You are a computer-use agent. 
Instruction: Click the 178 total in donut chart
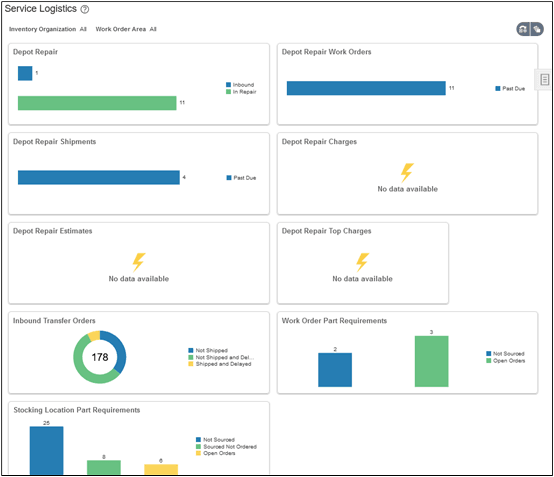(x=100, y=357)
